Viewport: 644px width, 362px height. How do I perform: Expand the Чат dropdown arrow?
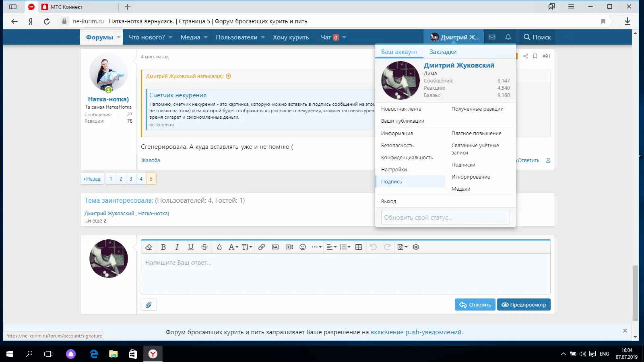[x=344, y=37]
